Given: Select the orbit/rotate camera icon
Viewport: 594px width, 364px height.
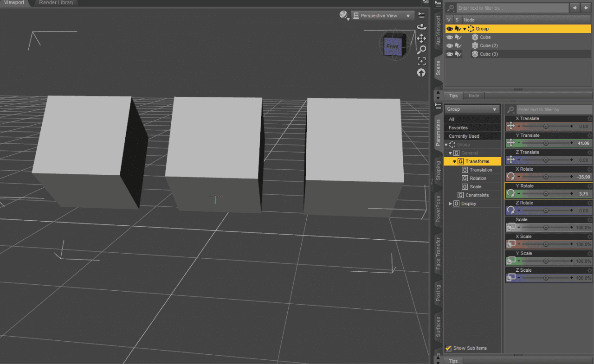Looking at the screenshot, I should pos(421,26).
